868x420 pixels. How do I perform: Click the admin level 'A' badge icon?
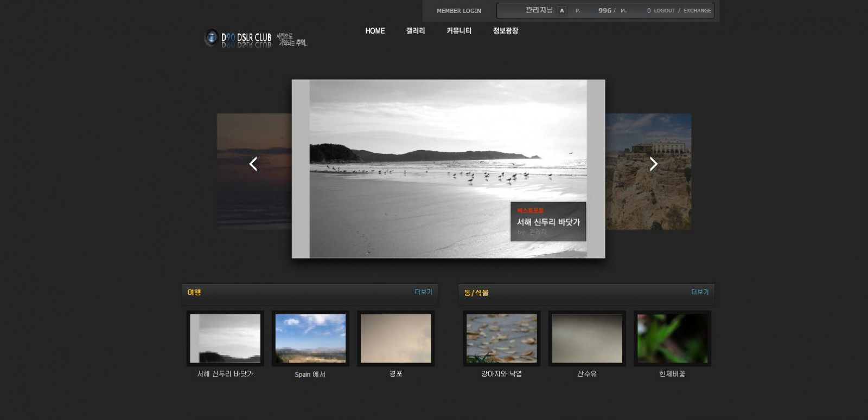pyautogui.click(x=561, y=11)
